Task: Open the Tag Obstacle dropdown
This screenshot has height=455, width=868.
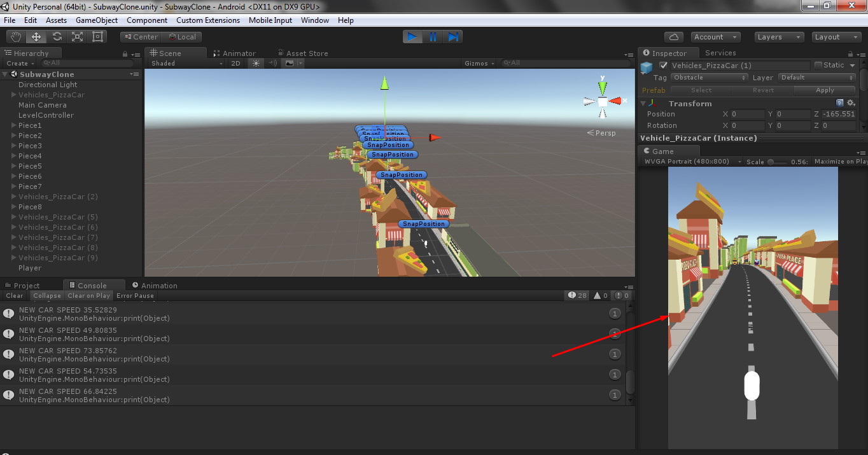Action: tap(710, 78)
